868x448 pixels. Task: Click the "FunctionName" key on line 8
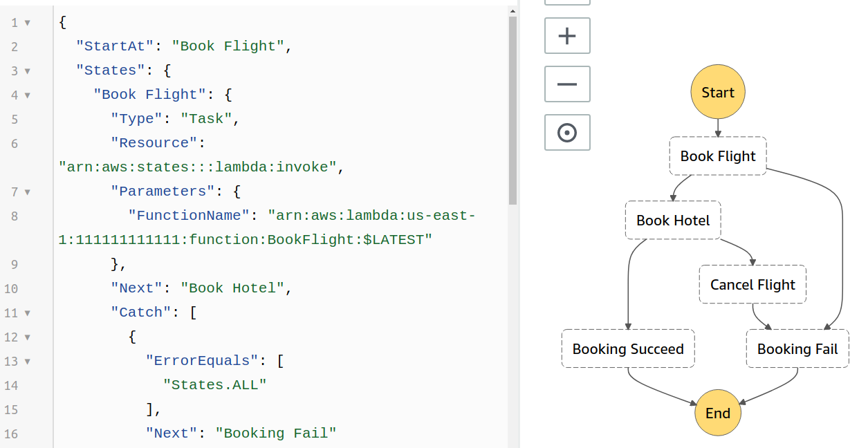pos(188,216)
